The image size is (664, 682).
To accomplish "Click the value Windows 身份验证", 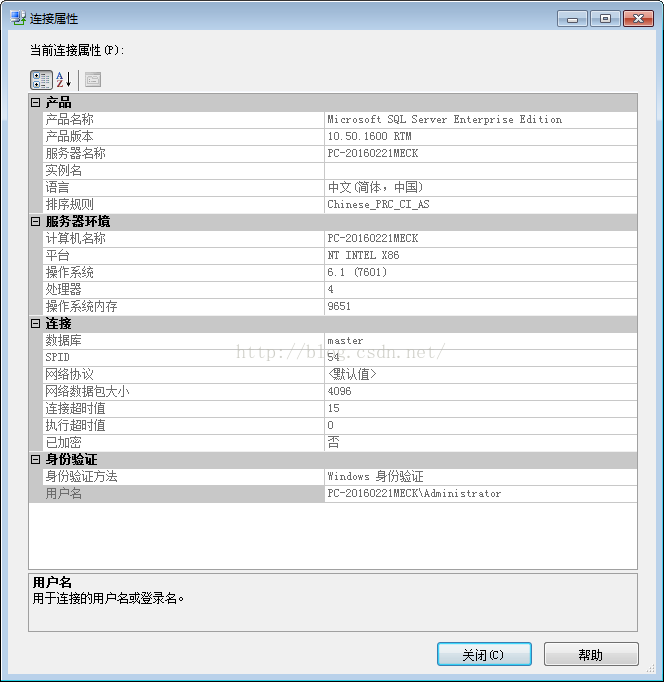I will (x=375, y=476).
